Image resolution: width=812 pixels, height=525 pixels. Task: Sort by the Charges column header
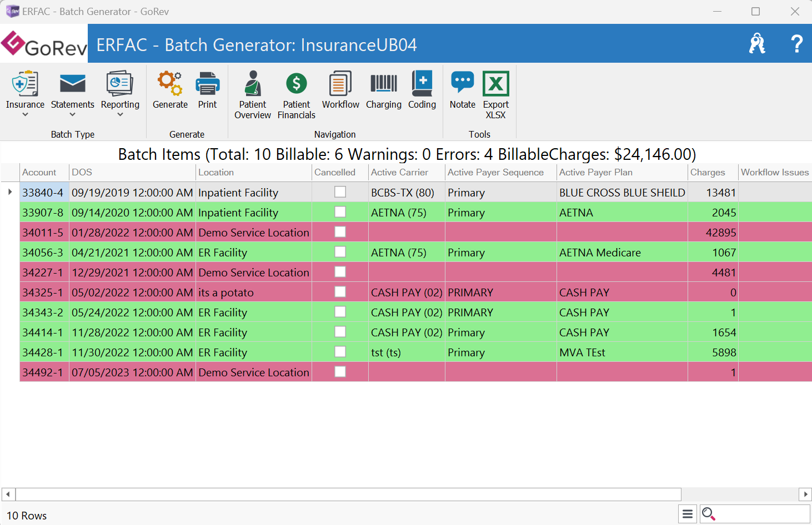713,173
